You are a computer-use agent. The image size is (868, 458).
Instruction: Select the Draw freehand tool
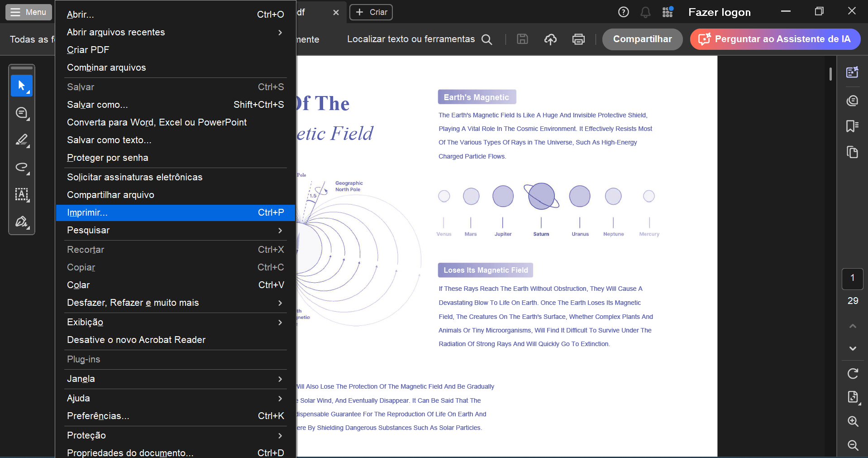click(x=22, y=168)
